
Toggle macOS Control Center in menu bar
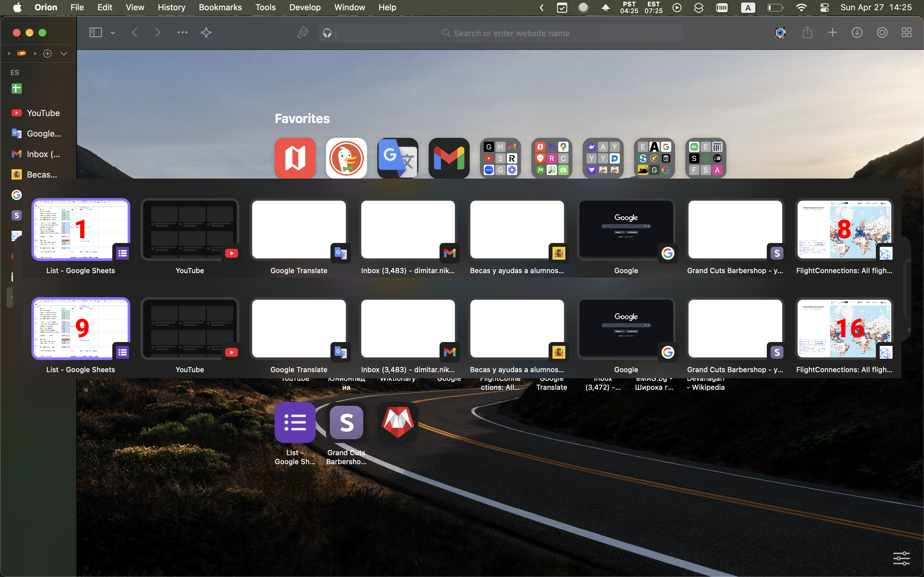[x=824, y=7]
